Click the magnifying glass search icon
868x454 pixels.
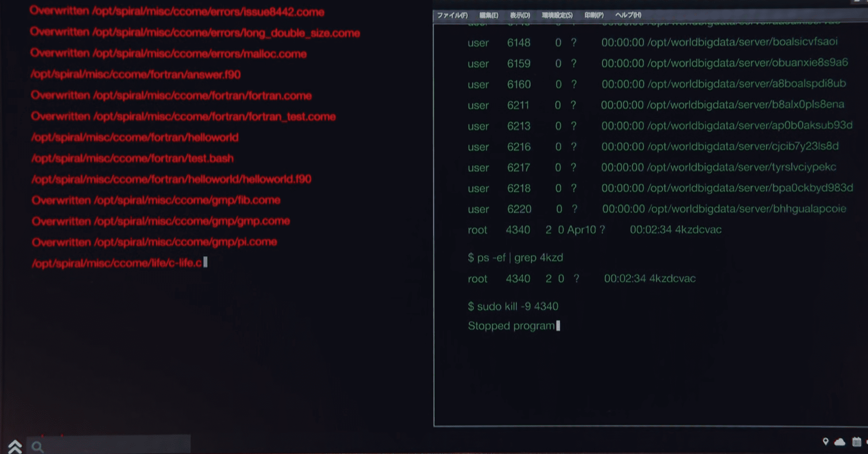point(37,446)
